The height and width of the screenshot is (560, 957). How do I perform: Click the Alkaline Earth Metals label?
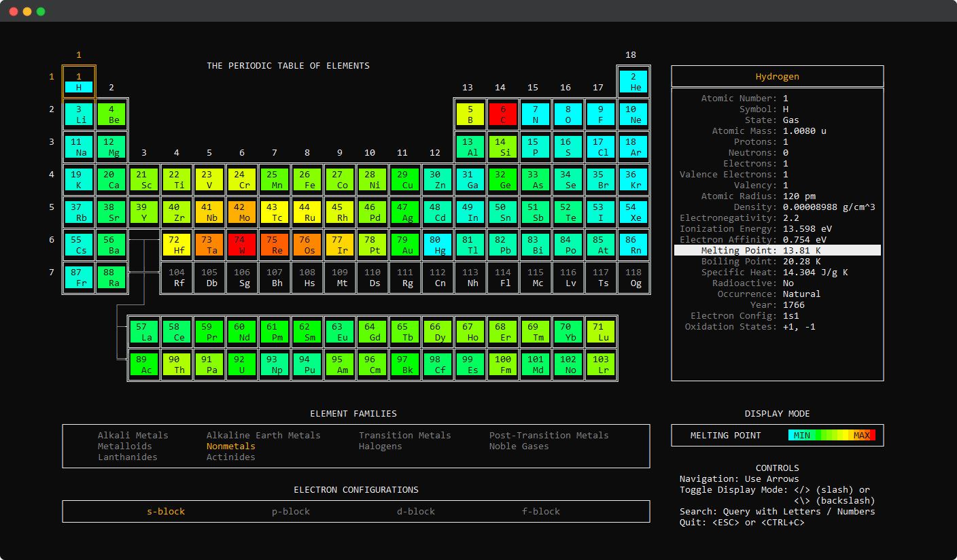pos(264,436)
